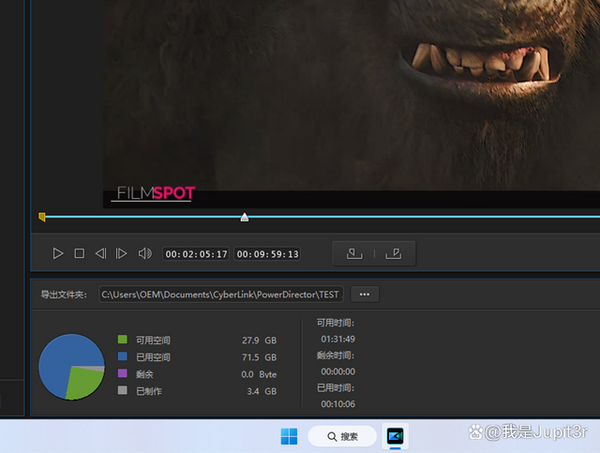Click the Stop playback square icon
This screenshot has height=453, width=600.
point(79,254)
